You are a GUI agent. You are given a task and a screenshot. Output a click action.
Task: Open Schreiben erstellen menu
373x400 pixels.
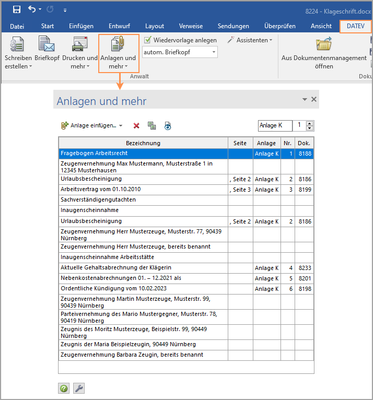18,52
